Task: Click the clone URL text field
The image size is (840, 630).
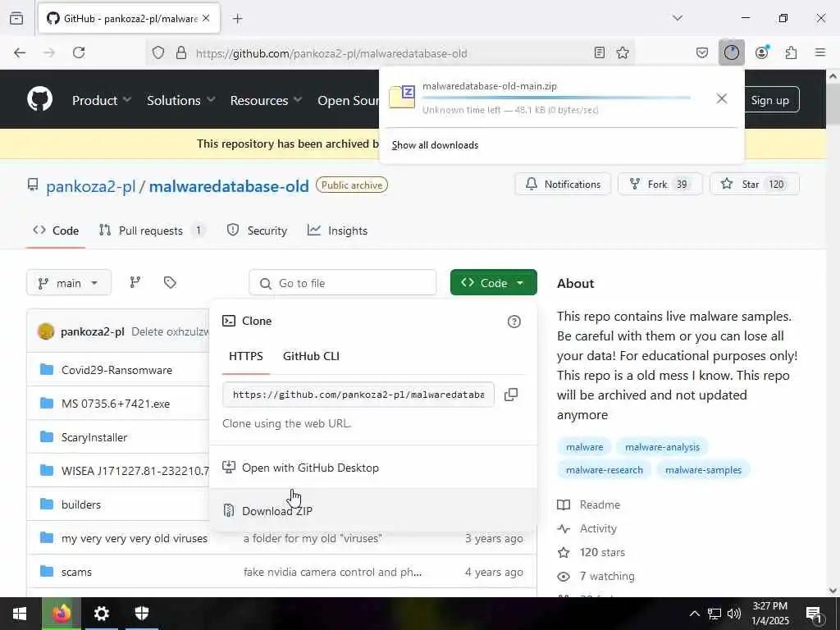Action: pos(358,395)
